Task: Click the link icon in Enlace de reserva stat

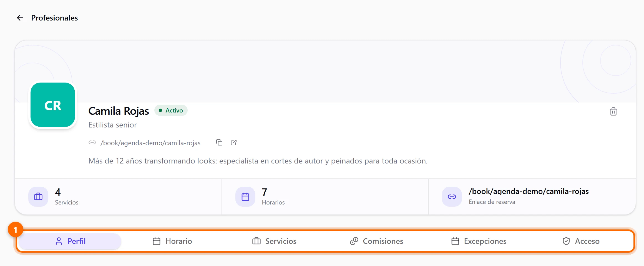Action: click(452, 197)
